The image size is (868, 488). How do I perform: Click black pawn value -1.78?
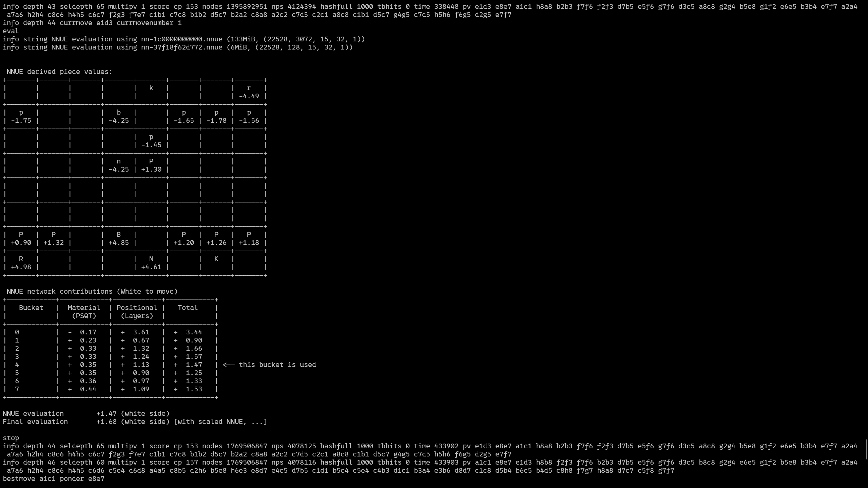[216, 120]
